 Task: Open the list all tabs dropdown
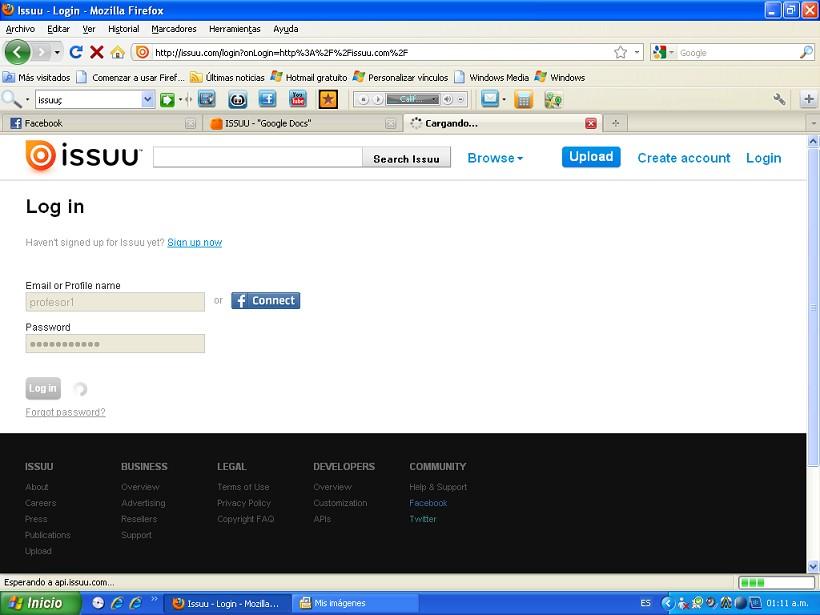813,123
